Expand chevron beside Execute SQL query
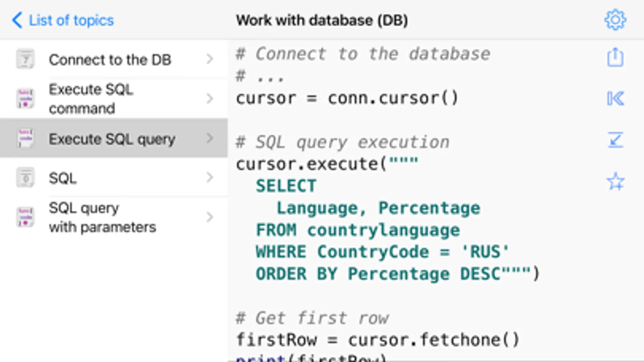This screenshot has width=644, height=362. click(209, 138)
